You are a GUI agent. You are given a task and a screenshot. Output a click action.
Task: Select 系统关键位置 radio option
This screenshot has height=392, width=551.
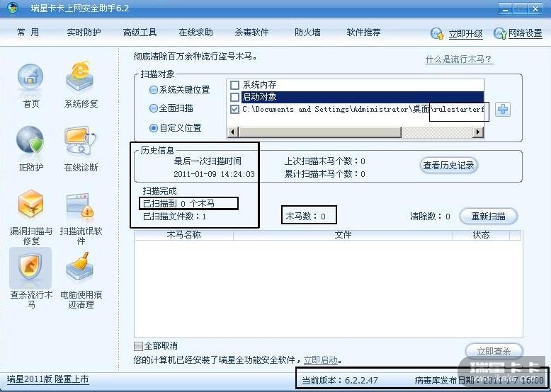(x=153, y=90)
